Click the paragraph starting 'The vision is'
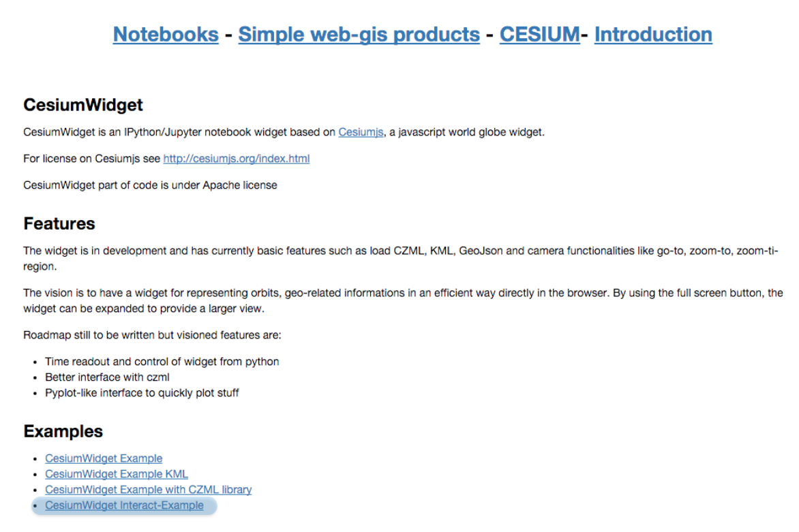 [x=403, y=301]
